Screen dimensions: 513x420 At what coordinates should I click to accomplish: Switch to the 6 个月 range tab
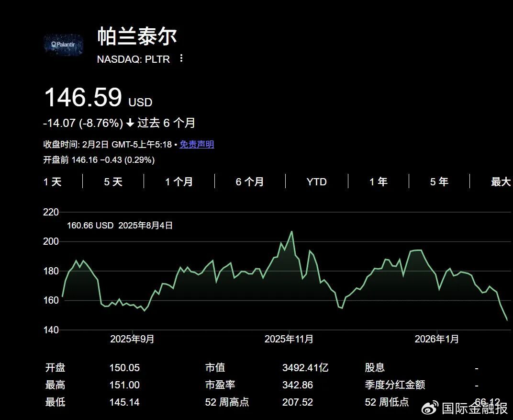(x=250, y=182)
